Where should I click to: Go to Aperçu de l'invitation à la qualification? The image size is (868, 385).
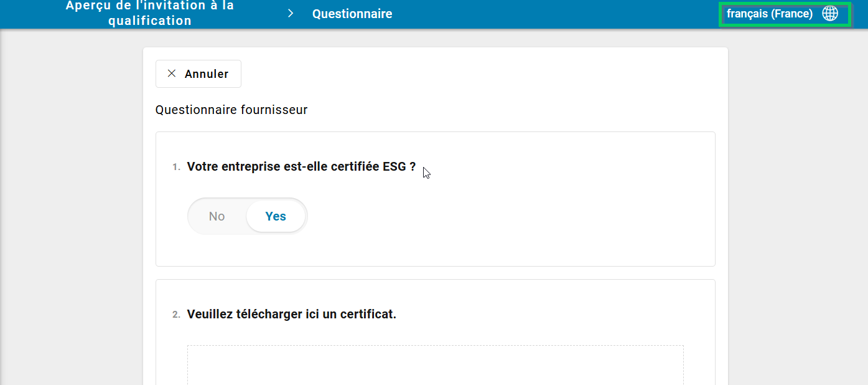149,13
